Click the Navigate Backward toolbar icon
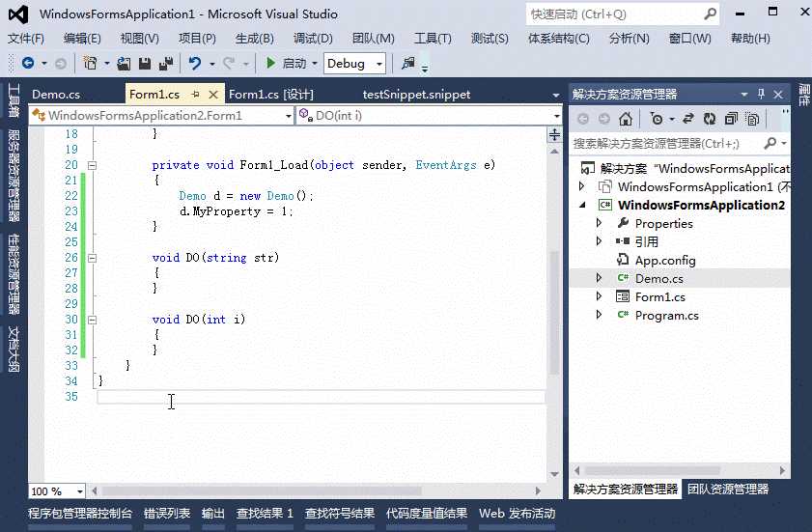The image size is (812, 532). pos(28,63)
